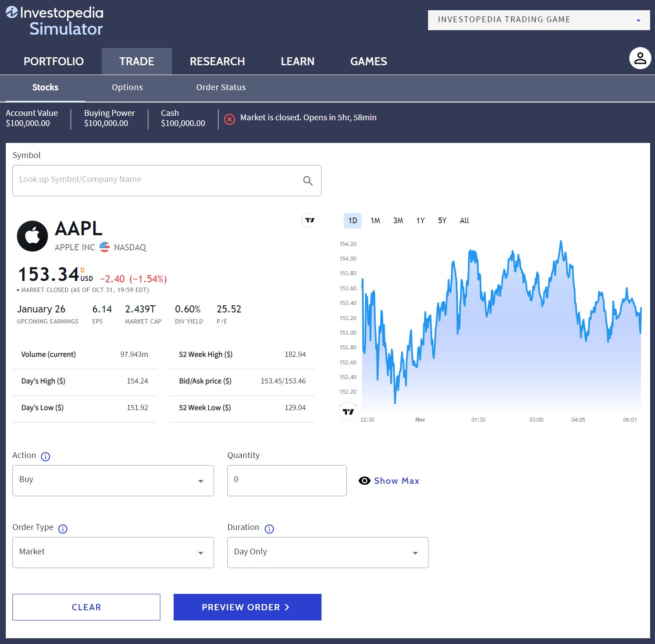Click the 52 Week High value 182.94
Image resolution: width=655 pixels, height=644 pixels.
[295, 354]
